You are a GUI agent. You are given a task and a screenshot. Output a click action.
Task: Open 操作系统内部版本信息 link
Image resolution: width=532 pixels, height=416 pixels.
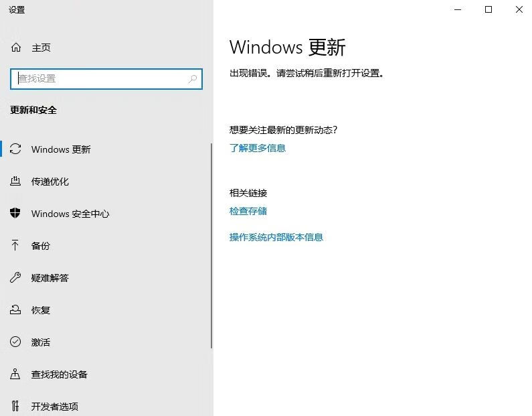click(x=276, y=237)
